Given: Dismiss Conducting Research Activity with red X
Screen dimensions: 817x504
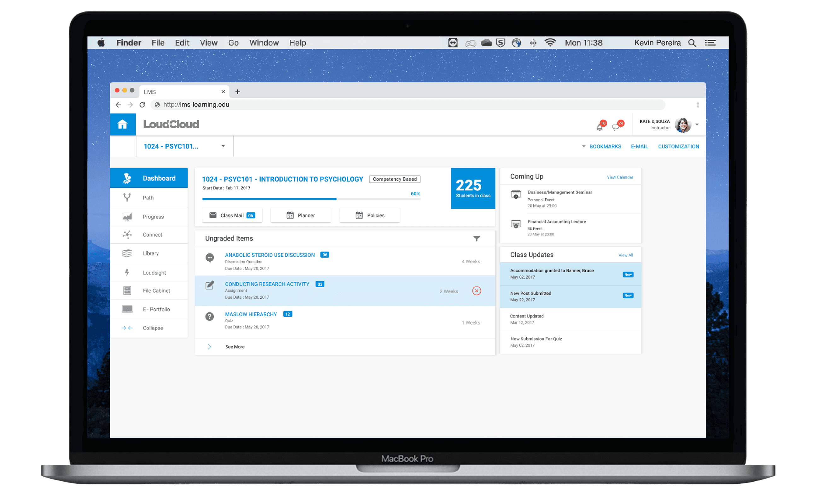Looking at the screenshot, I should click(x=477, y=291).
